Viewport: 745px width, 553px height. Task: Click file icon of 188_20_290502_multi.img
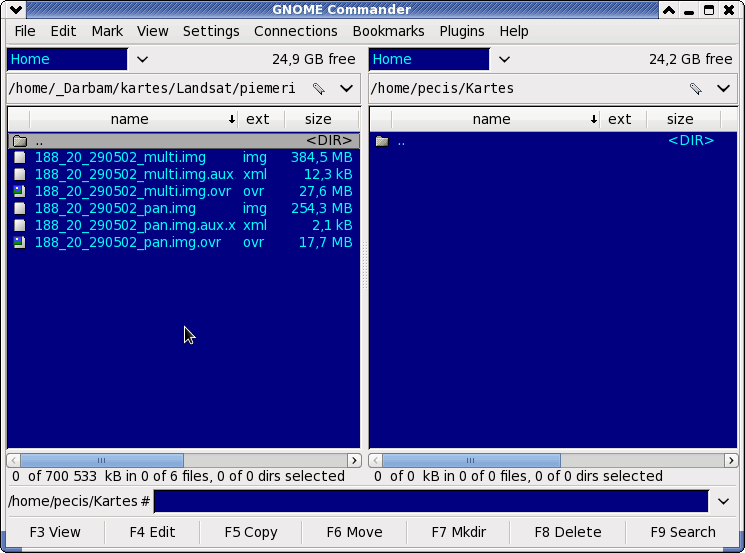[x=19, y=157]
